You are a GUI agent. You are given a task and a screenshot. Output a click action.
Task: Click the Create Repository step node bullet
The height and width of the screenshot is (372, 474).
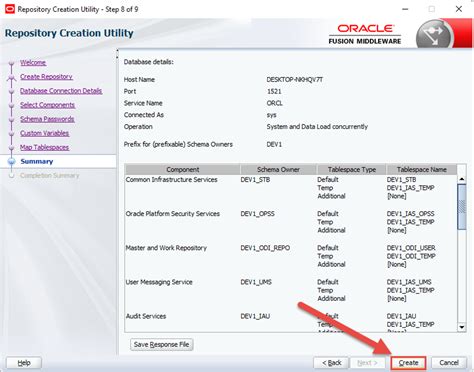click(x=11, y=78)
